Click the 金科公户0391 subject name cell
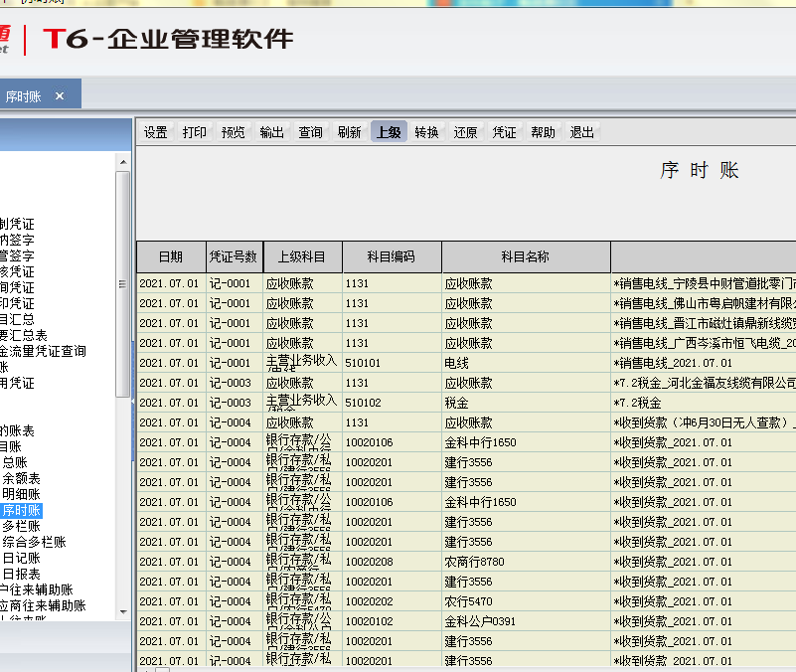Screen dimensions: 796x672 (x=526, y=621)
